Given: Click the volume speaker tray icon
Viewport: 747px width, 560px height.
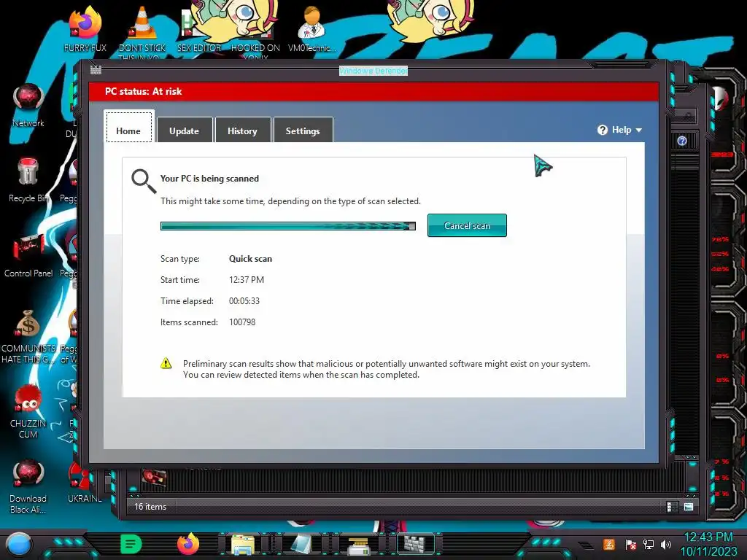Looking at the screenshot, I should (x=666, y=544).
